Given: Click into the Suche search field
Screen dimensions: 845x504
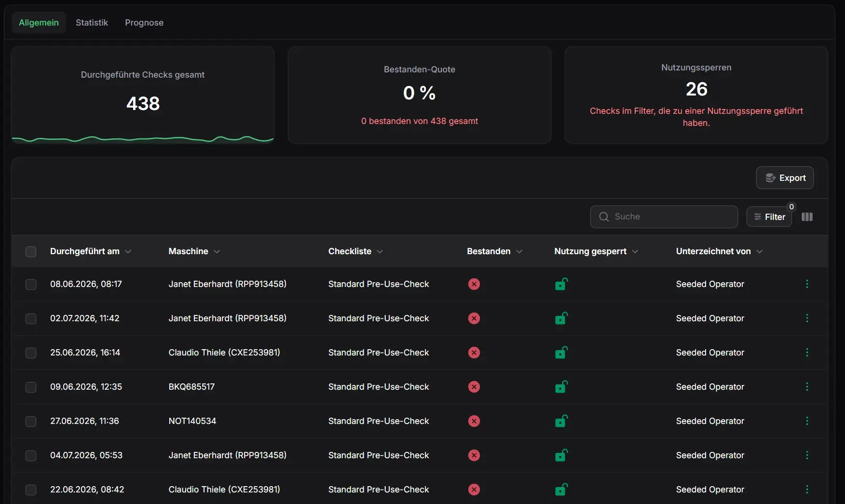Looking at the screenshot, I should 664,217.
